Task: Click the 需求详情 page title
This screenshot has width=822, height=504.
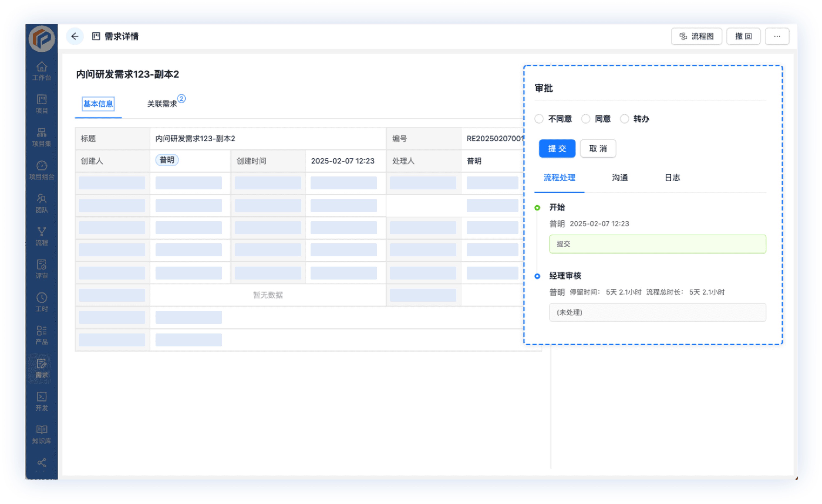Action: pos(122,36)
